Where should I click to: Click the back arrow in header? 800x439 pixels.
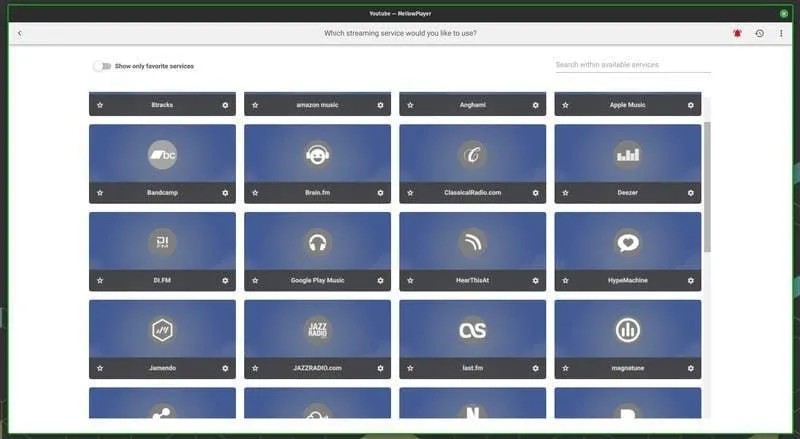point(20,33)
